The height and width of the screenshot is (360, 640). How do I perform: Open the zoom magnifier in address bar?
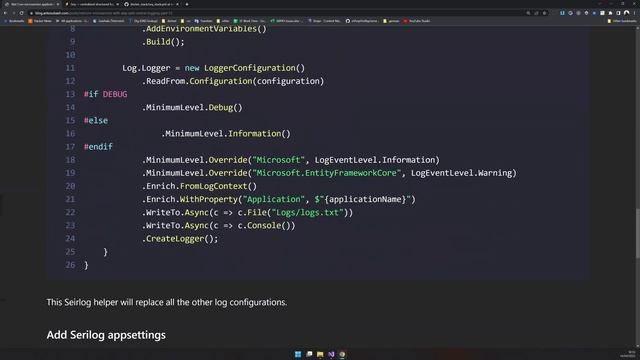(528, 13)
